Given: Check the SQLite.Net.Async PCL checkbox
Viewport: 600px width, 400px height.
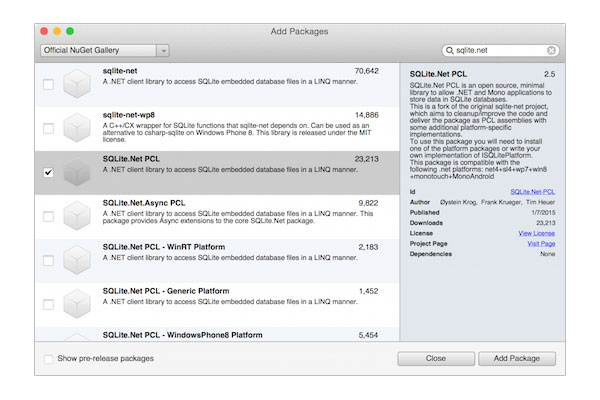Looking at the screenshot, I should click(49, 216).
